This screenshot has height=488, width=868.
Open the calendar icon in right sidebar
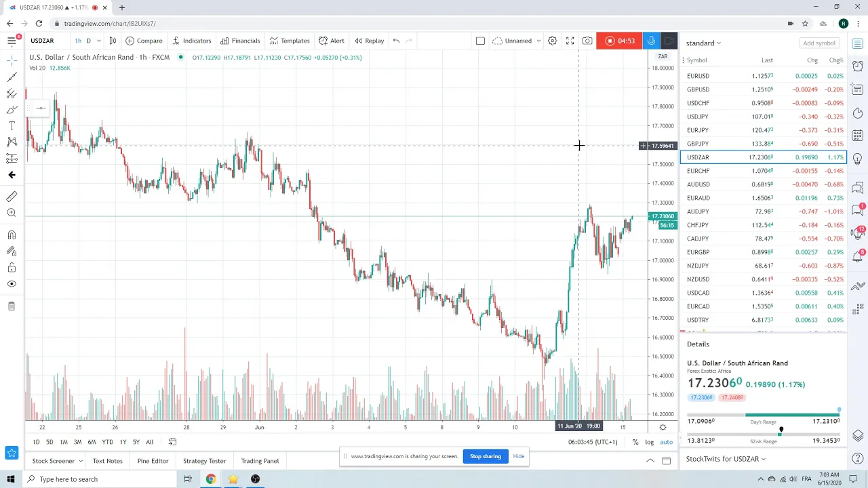coord(858,135)
